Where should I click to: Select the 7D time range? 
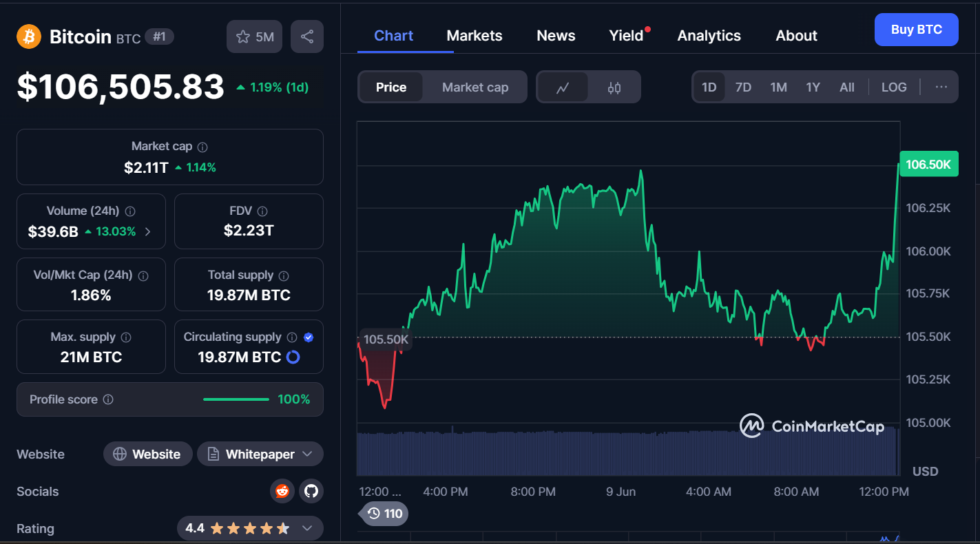(x=743, y=87)
